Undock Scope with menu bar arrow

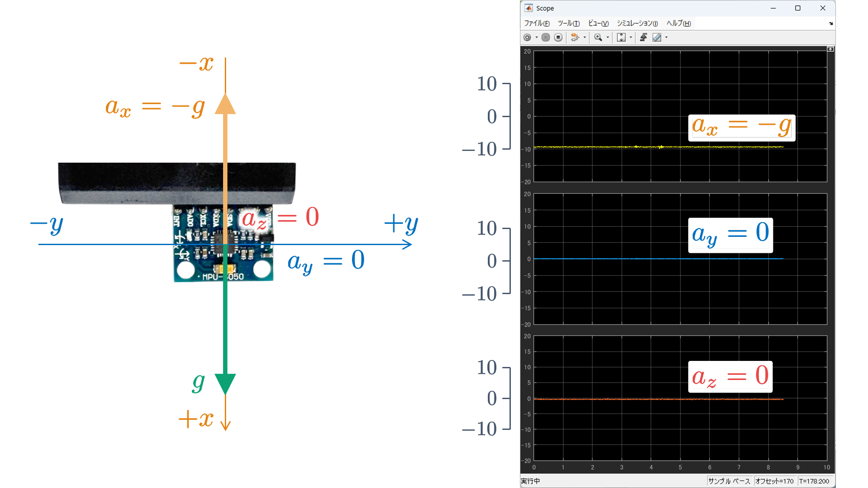click(831, 23)
